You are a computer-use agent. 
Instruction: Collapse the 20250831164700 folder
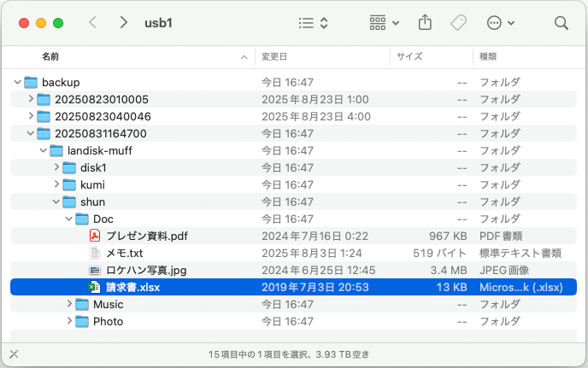(31, 133)
